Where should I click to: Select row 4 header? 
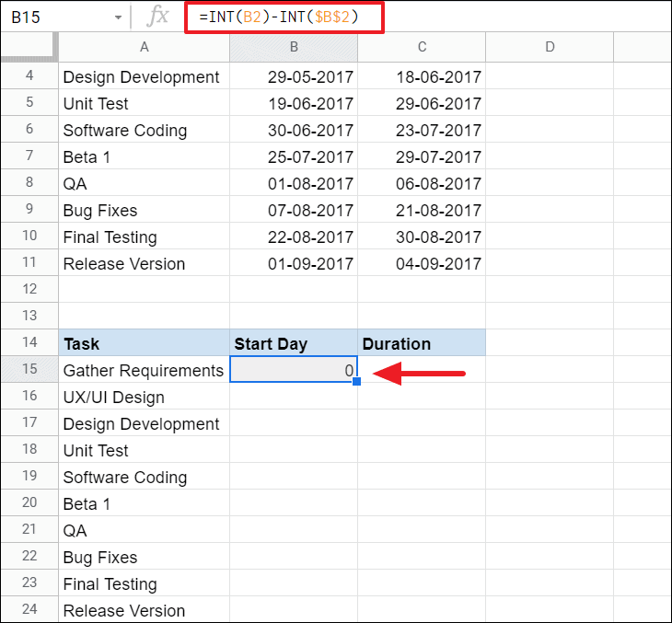pyautogui.click(x=29, y=75)
